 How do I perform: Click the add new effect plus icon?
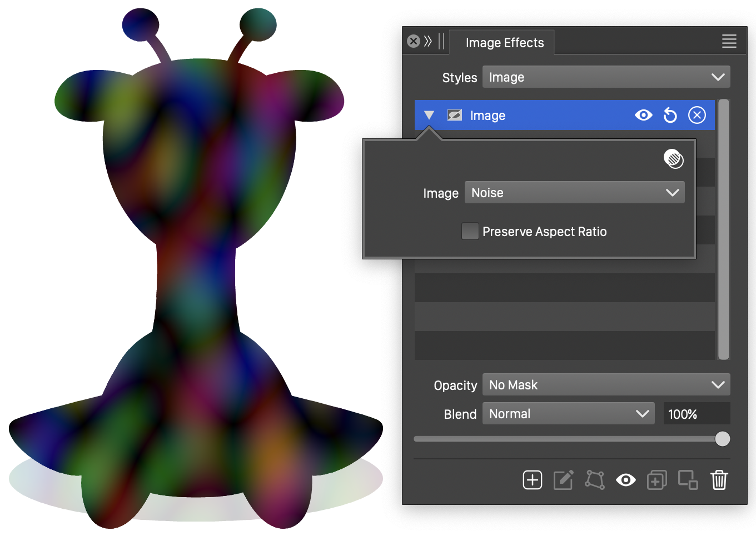tap(532, 480)
